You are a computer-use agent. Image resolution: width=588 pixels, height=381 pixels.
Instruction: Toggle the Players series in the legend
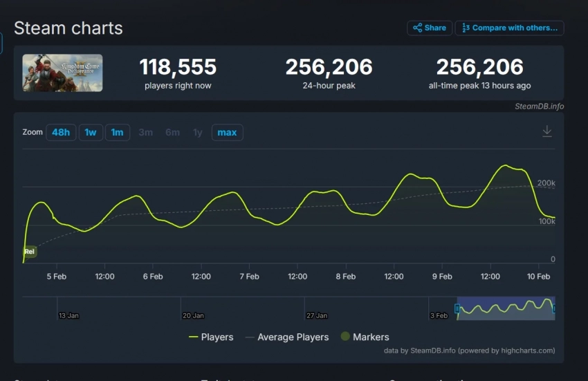coord(211,337)
